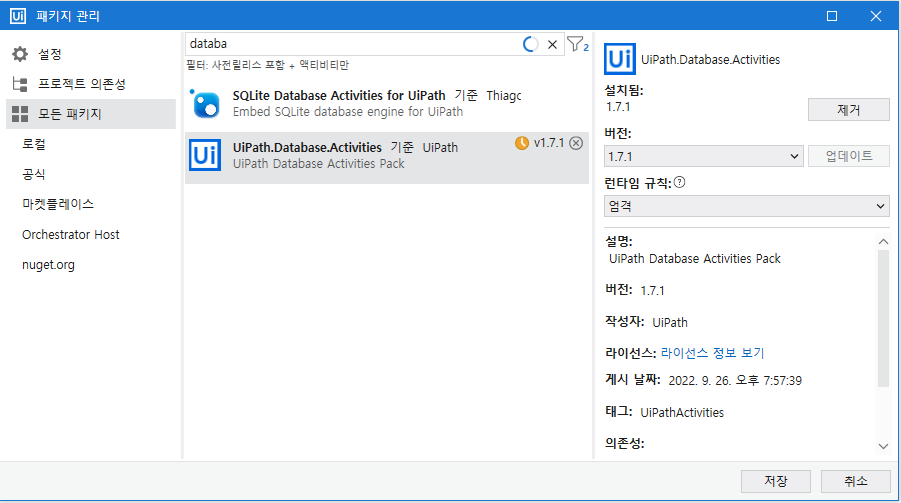Screen dimensions: 901x503
Task: Click the 업데이트 button
Action: (849, 156)
